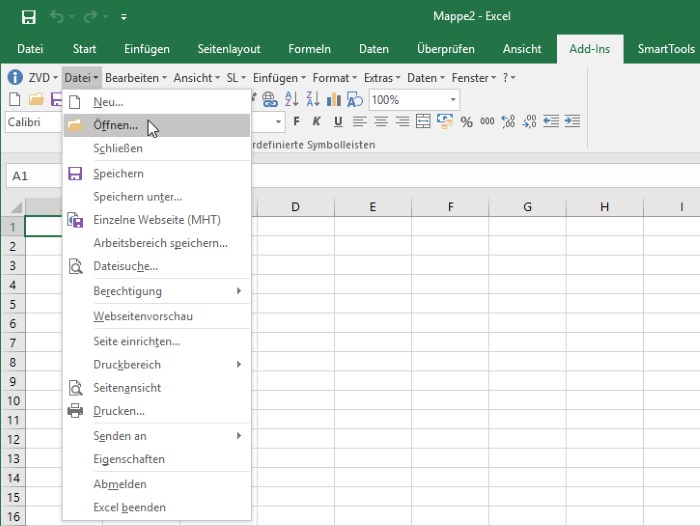Click the increase decimal places icon
The height and width of the screenshot is (526, 700).
pyautogui.click(x=508, y=121)
